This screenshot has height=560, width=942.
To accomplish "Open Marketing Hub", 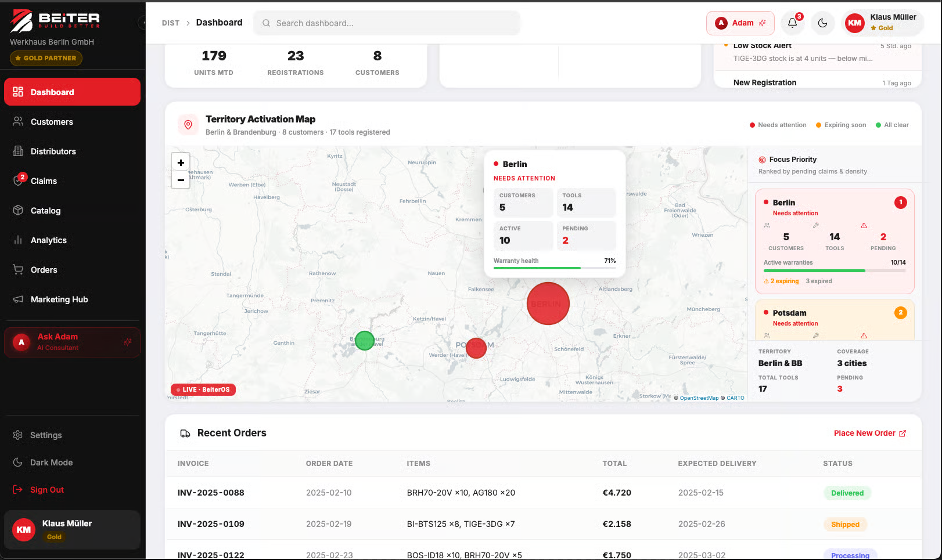I will tap(72, 299).
